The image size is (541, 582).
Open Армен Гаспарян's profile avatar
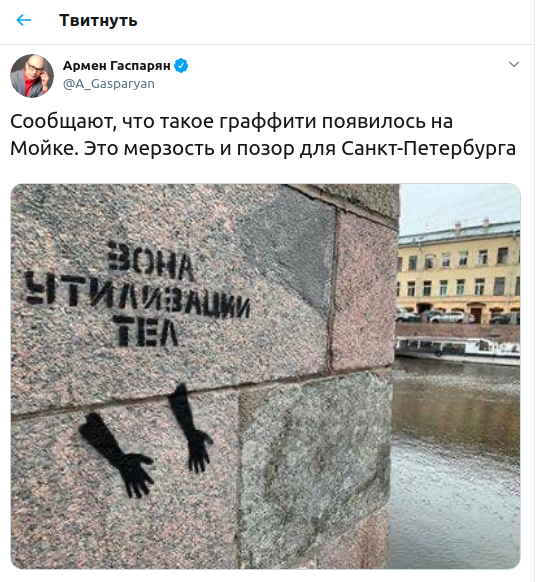pyautogui.click(x=32, y=76)
